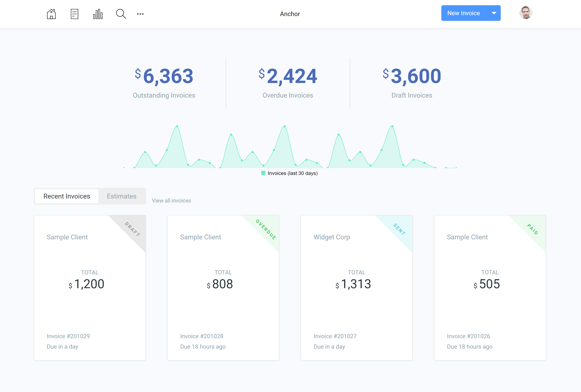This screenshot has width=581, height=392.
Task: Select the Recent Invoices tab
Action: (x=67, y=196)
